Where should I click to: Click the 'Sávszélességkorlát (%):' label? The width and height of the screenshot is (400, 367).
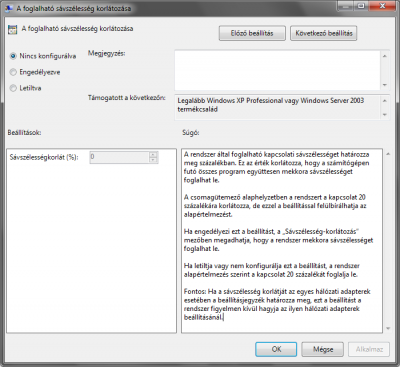(x=44, y=157)
